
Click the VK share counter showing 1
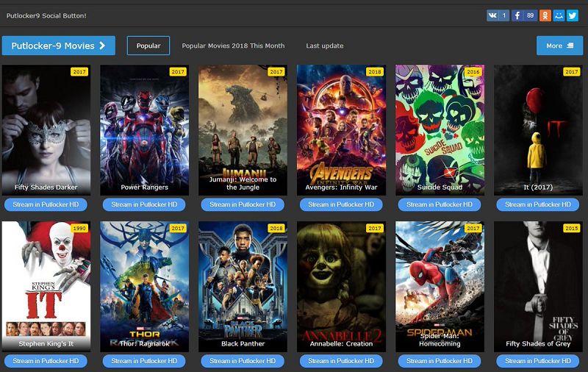coord(504,15)
